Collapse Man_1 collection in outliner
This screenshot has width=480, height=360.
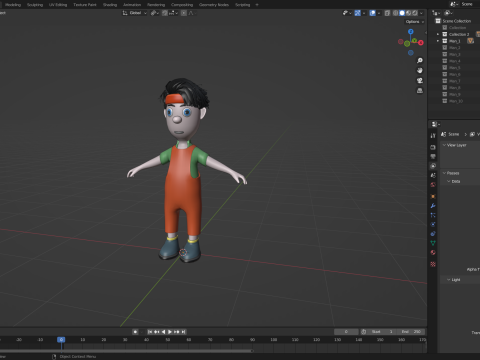438,41
